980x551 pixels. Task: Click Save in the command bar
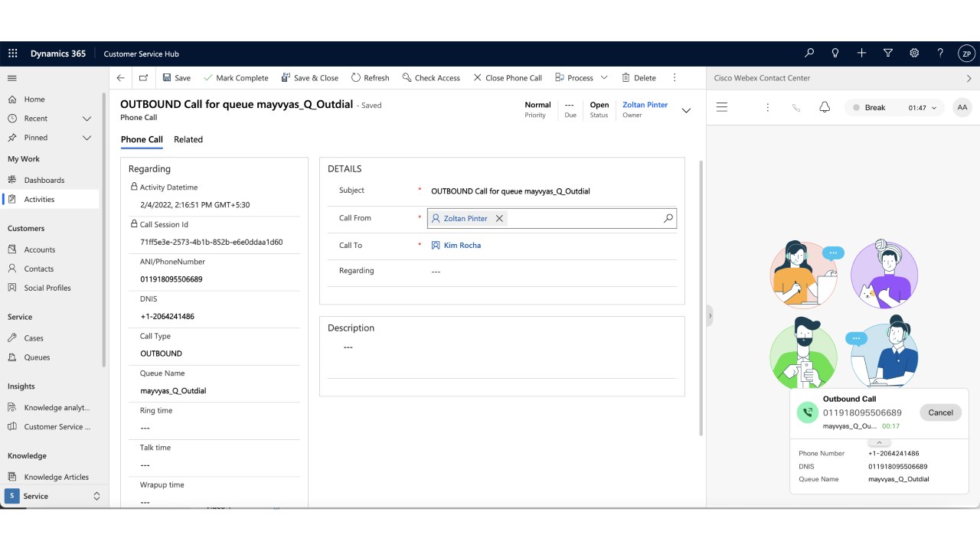[177, 78]
